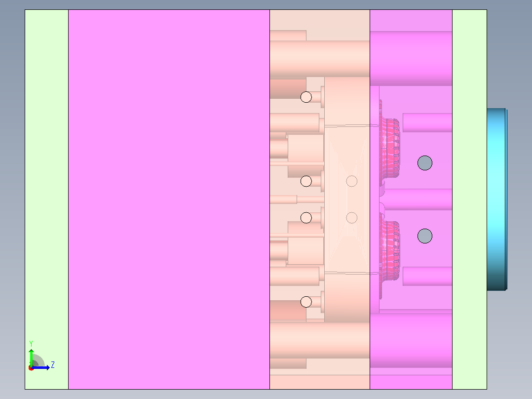Select the bottommost black-outlined circle in the peach plate
Image resolution: width=532 pixels, height=399 pixels.
pos(306,302)
